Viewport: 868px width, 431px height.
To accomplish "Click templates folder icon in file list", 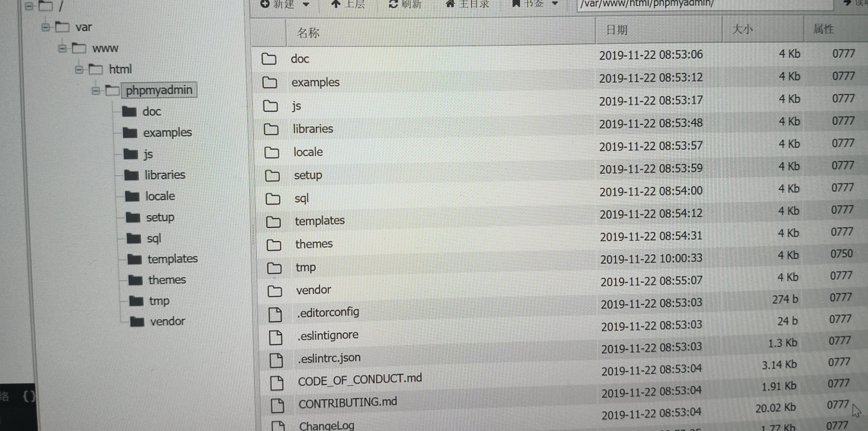I will click(x=273, y=222).
